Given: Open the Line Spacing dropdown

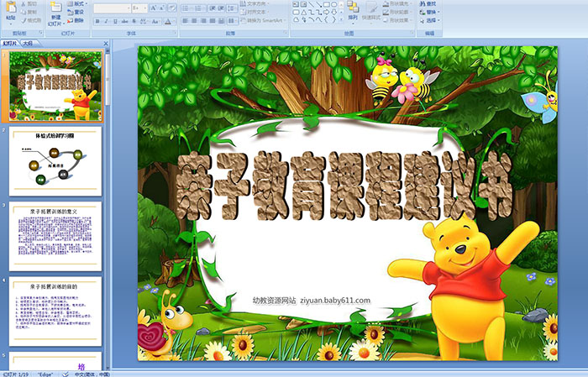Looking at the screenshot, I should pos(232,8).
